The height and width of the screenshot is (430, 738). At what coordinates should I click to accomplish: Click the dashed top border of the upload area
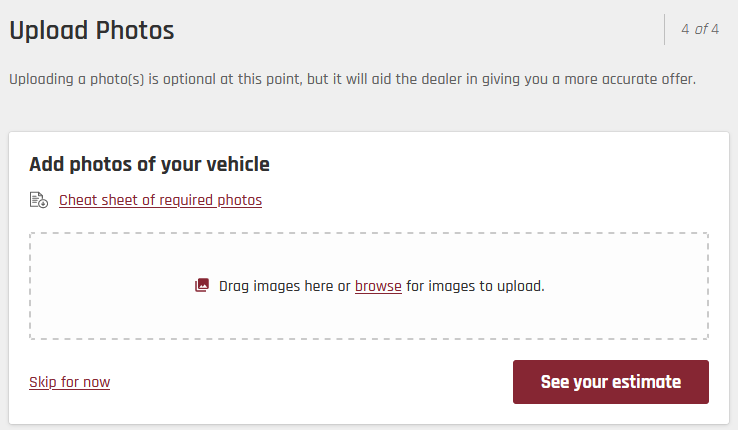(368, 234)
